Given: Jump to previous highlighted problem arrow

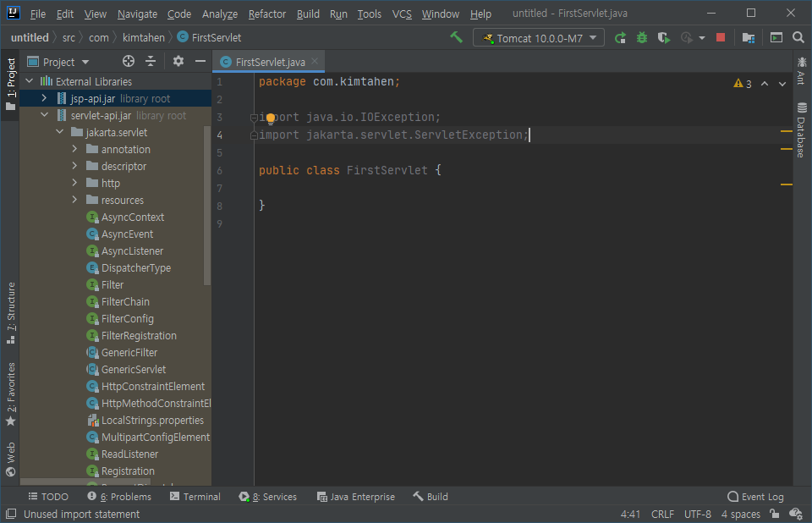Looking at the screenshot, I should click(765, 84).
